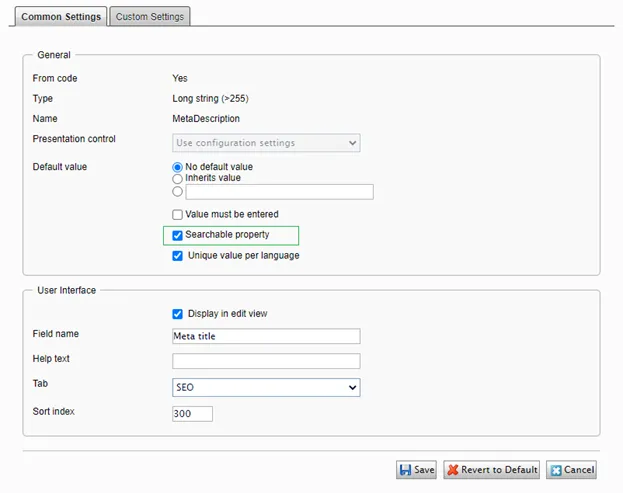
Task: Enable Value must be entered checkbox
Action: pyautogui.click(x=178, y=215)
